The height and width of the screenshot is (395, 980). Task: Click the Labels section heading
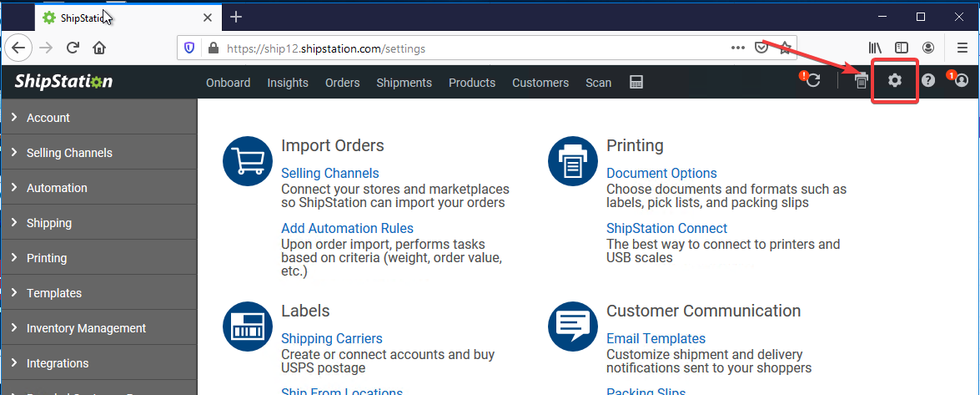(305, 311)
